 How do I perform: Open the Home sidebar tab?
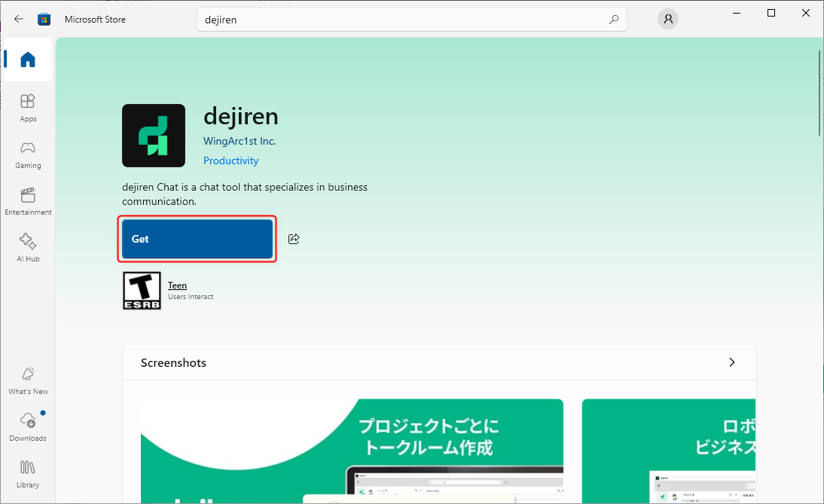(x=28, y=60)
